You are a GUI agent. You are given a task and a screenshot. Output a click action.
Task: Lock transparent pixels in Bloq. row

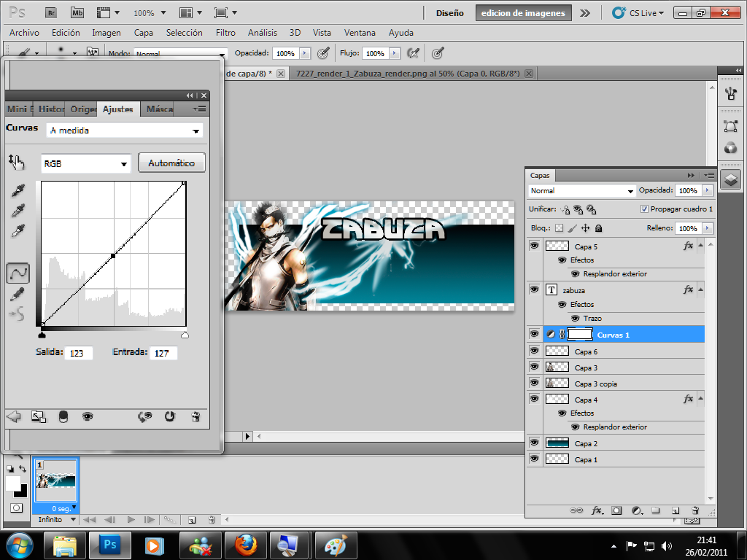[560, 228]
